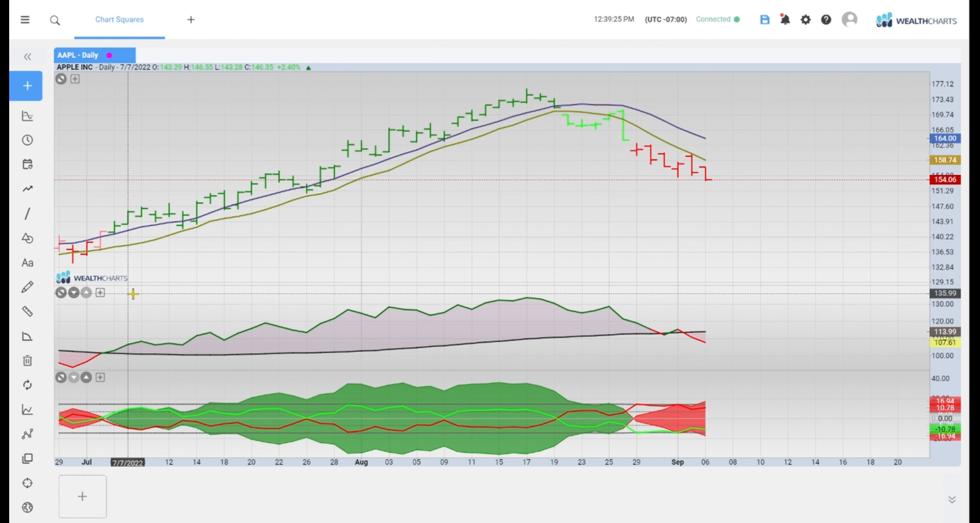Select the straight line drawing tool
980x523 pixels.
[x=28, y=213]
